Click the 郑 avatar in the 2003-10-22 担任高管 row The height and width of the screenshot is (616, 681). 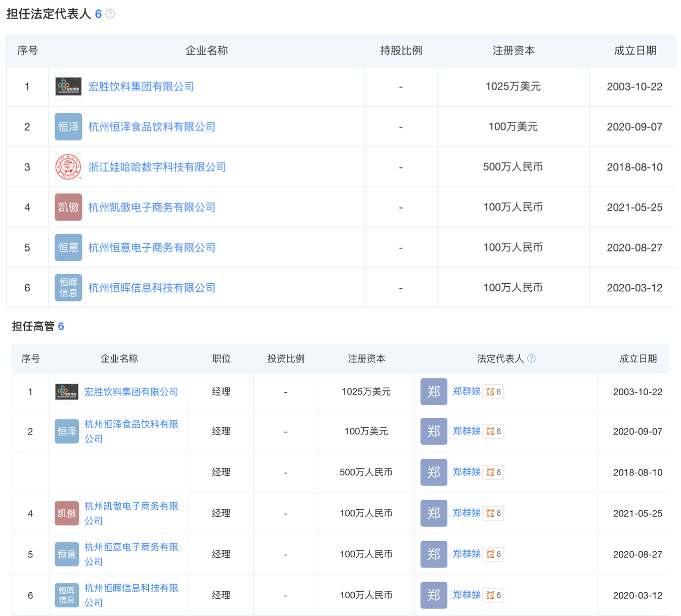434,392
